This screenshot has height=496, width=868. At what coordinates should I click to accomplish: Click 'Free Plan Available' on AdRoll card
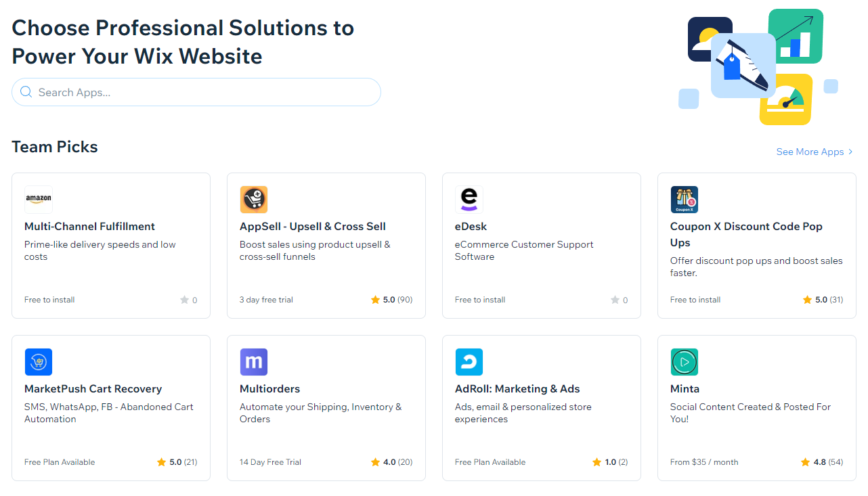point(490,462)
